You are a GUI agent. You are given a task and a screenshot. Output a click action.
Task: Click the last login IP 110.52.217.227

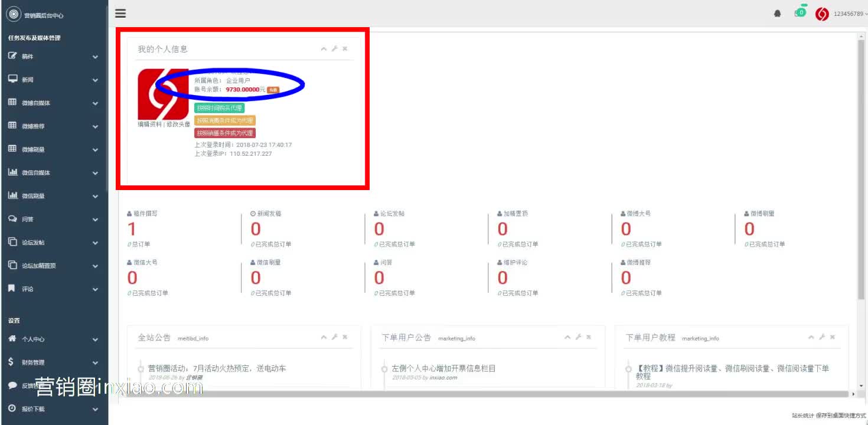pyautogui.click(x=251, y=153)
